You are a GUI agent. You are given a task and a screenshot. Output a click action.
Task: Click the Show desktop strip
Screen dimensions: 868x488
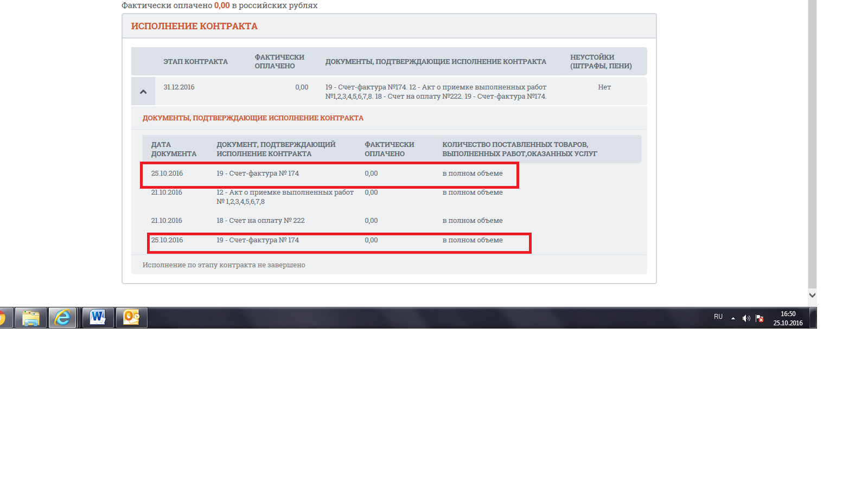[813, 318]
